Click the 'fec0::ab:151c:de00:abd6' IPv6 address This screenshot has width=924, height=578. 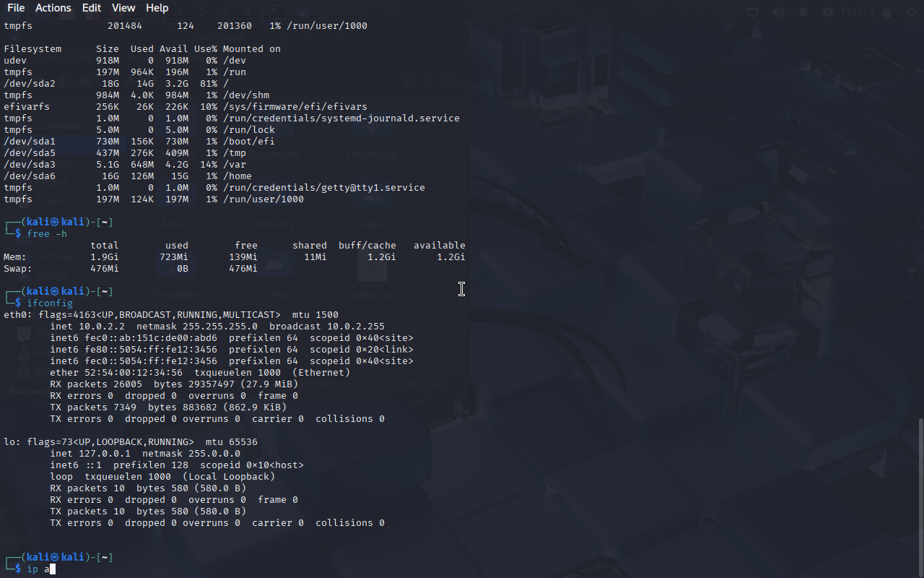click(151, 338)
